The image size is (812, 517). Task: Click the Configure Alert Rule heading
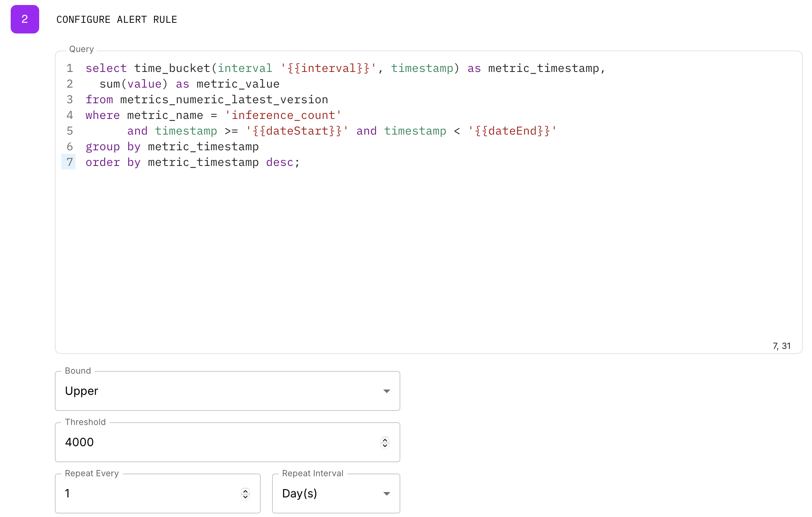pos(116,20)
